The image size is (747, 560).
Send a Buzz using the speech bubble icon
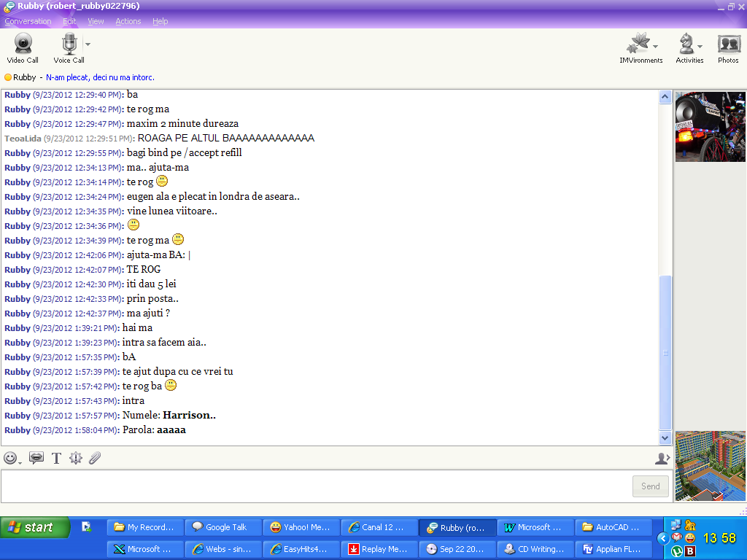click(x=36, y=458)
